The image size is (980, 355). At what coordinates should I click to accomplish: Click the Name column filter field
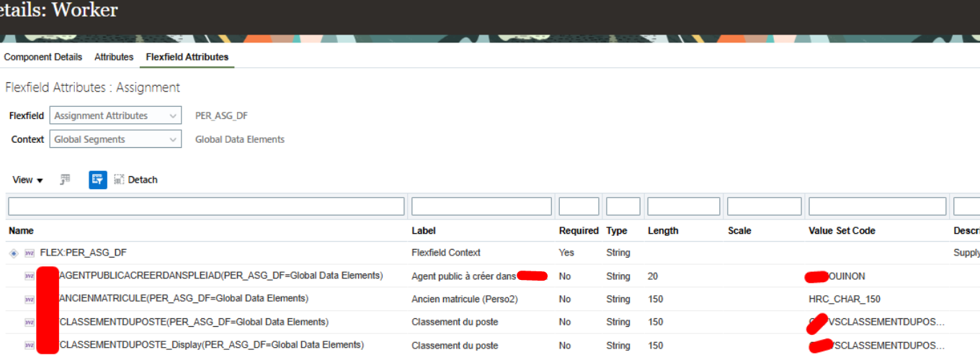(x=206, y=206)
